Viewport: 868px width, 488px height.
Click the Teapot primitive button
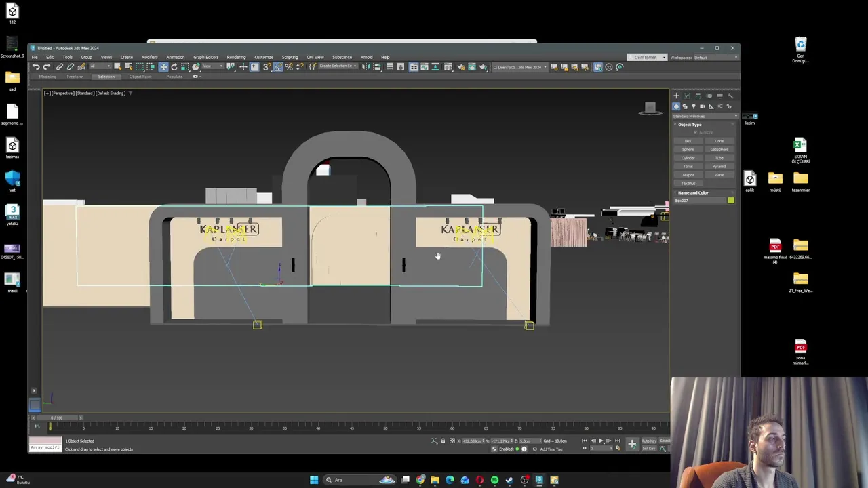[x=688, y=175]
